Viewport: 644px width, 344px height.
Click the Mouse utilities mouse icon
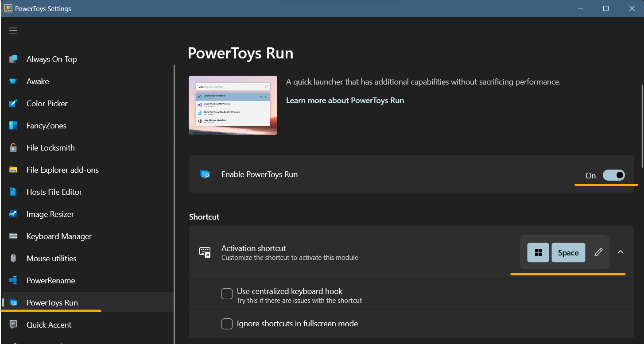click(13, 258)
